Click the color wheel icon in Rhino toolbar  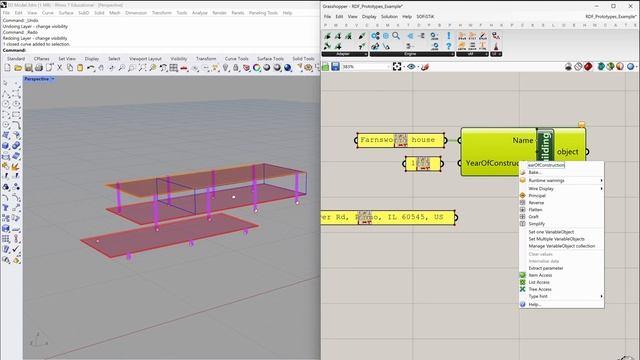257,68
